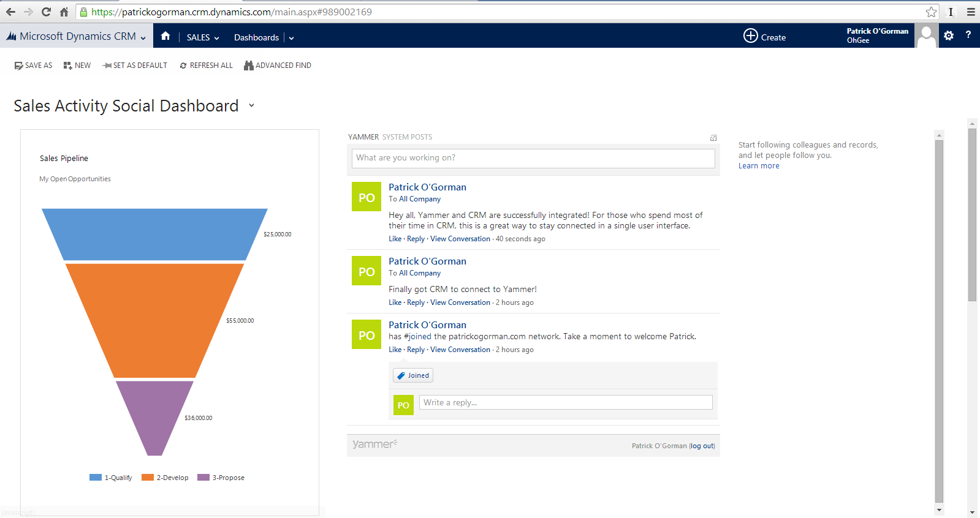Click the Yammer logo in the footer
The height and width of the screenshot is (518, 980).
click(374, 444)
